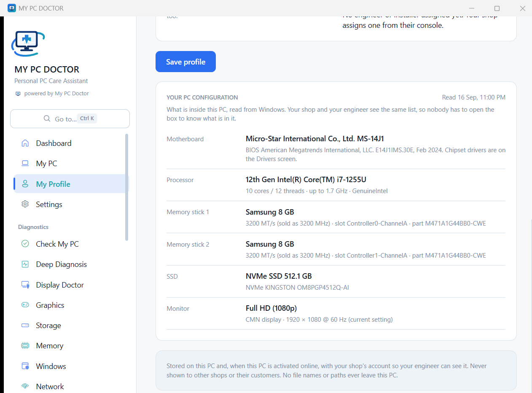
Task: Click the Network wifi icon
Action: (25, 386)
